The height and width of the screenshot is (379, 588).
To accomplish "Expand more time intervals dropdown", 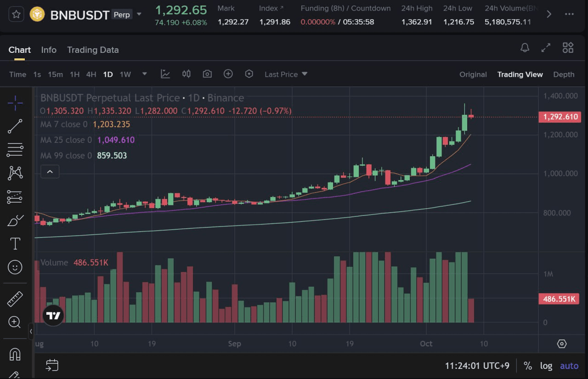I will (x=145, y=74).
